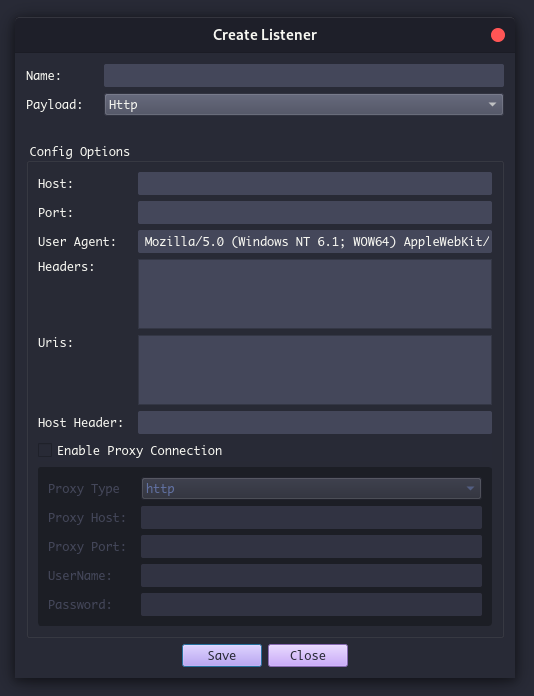Open the Payload dropdown set to Http
This screenshot has width=534, height=696.
pos(304,104)
